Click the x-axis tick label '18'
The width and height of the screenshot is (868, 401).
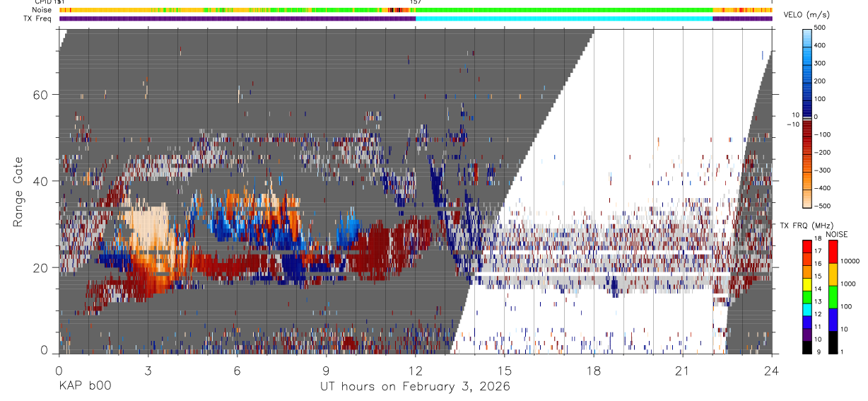tap(594, 371)
